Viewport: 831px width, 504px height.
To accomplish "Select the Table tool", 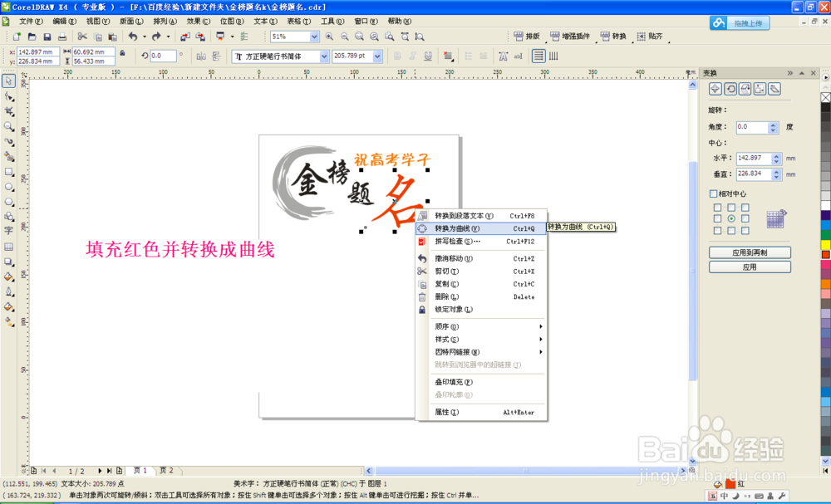I will coord(9,247).
